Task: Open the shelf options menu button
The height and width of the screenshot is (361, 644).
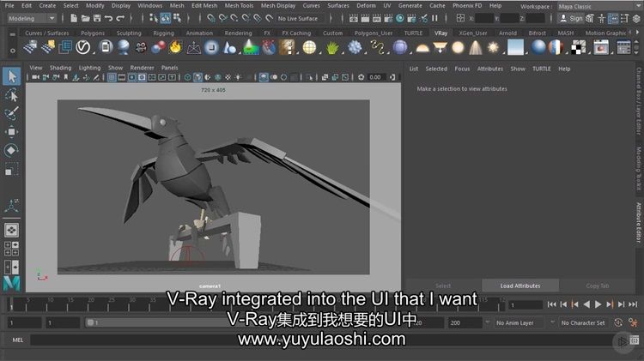Action: [x=13, y=51]
